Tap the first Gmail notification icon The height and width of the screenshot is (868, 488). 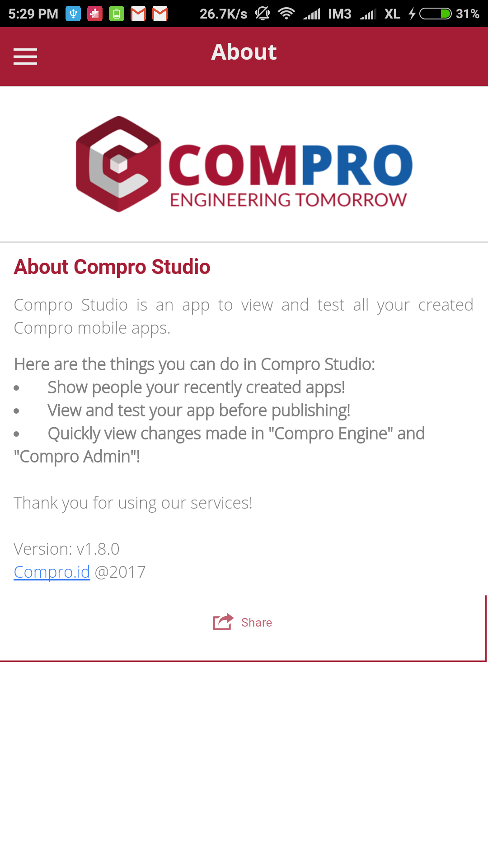(138, 14)
